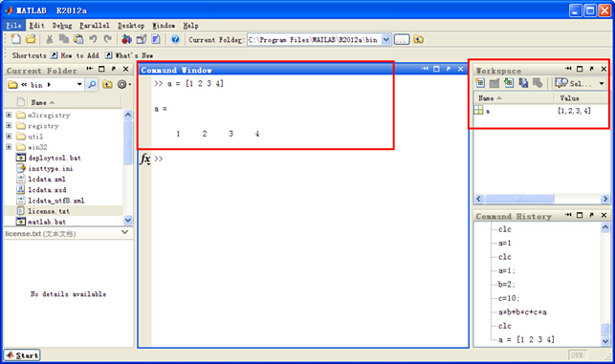Click browse for folder ellipsis button
Image resolution: width=615 pixels, height=364 pixels.
[402, 39]
